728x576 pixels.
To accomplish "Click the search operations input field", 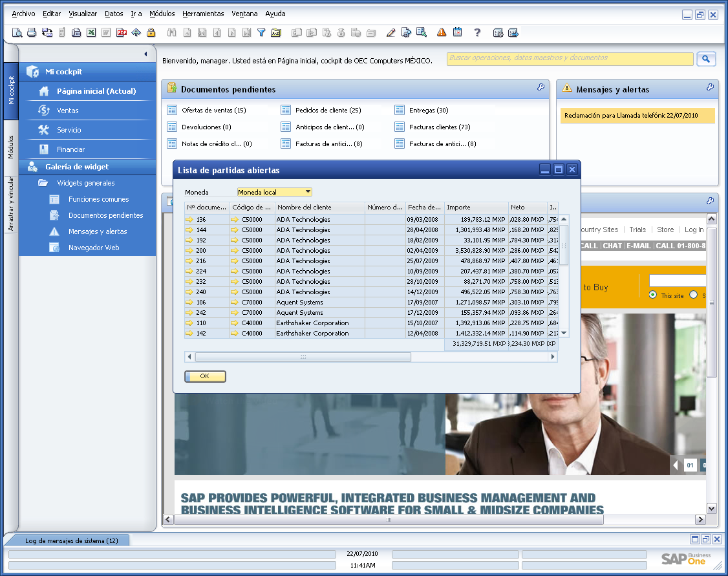I will click(x=570, y=58).
